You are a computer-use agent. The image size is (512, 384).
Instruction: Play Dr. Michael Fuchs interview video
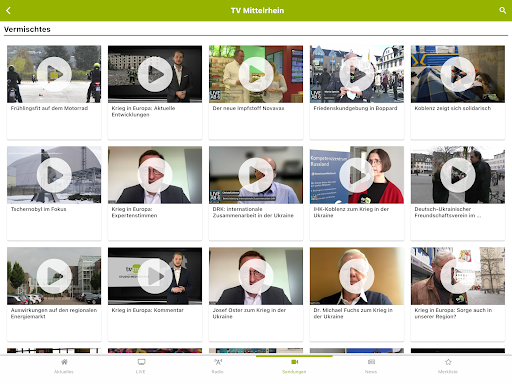[x=357, y=276]
